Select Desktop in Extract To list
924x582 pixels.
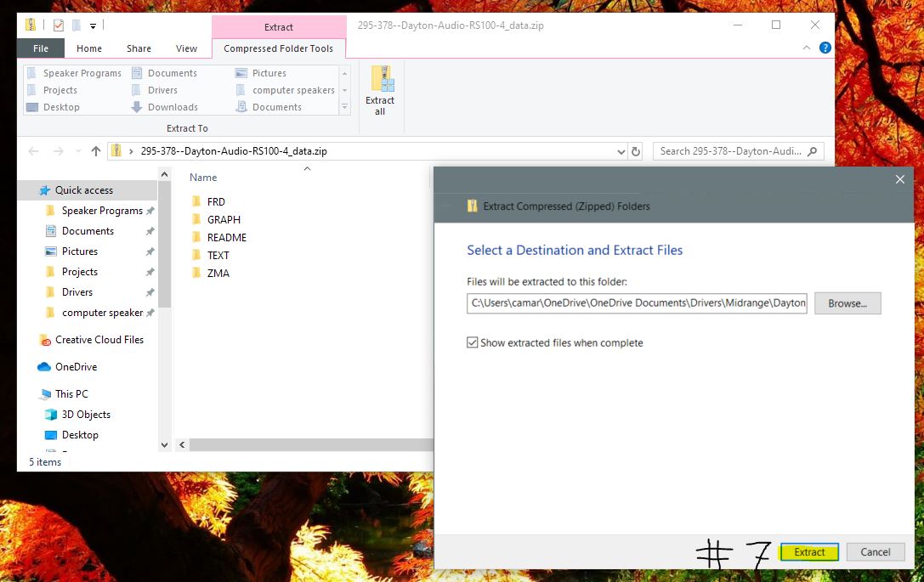click(x=53, y=107)
